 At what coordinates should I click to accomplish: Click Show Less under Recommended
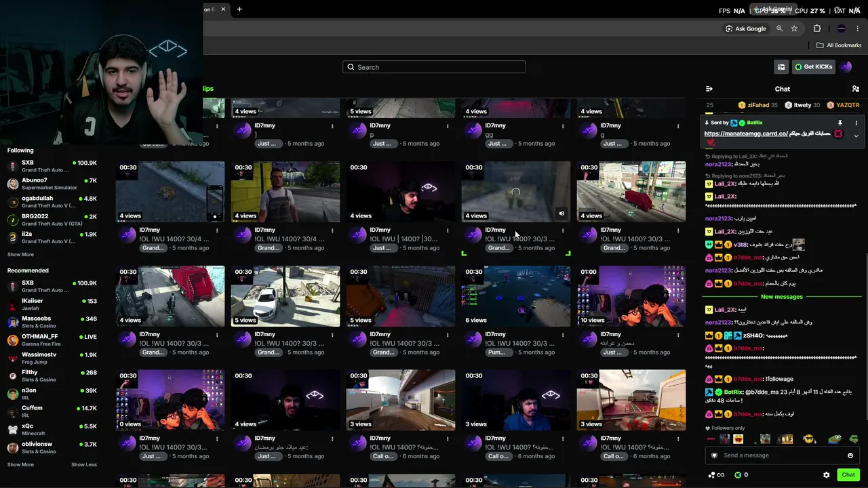point(84,465)
